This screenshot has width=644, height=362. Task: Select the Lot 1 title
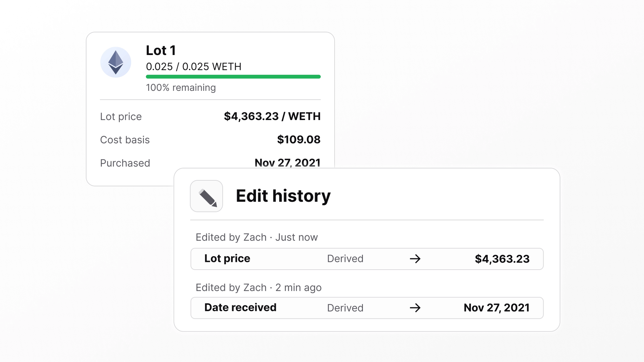[161, 51]
